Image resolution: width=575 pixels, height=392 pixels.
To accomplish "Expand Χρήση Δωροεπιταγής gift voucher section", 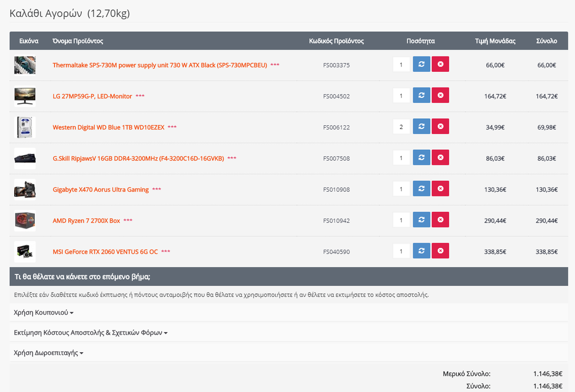I will click(49, 353).
